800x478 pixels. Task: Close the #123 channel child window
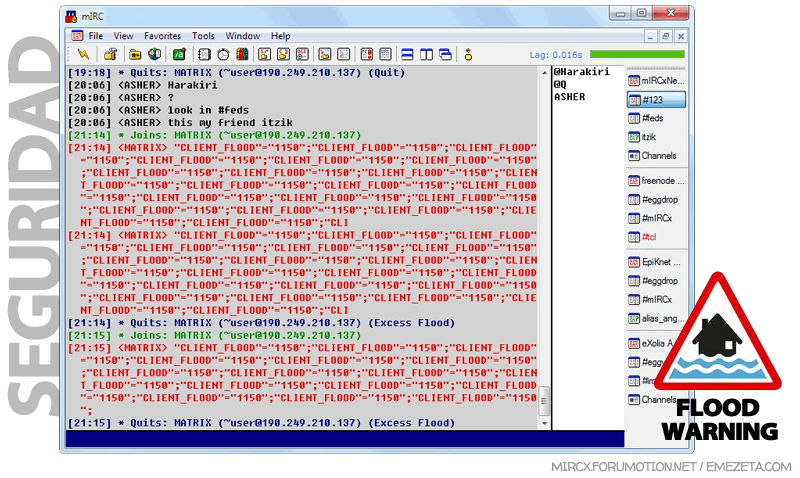[x=681, y=36]
